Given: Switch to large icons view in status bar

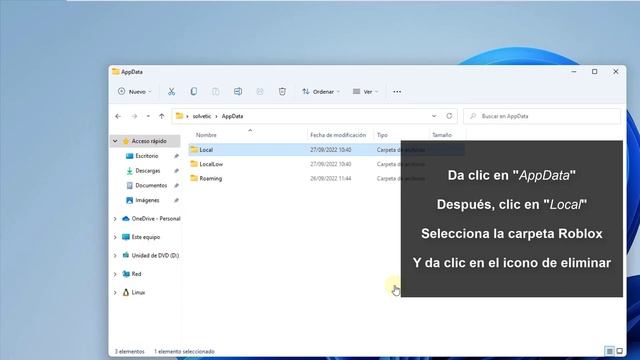Looking at the screenshot, I should [620, 351].
